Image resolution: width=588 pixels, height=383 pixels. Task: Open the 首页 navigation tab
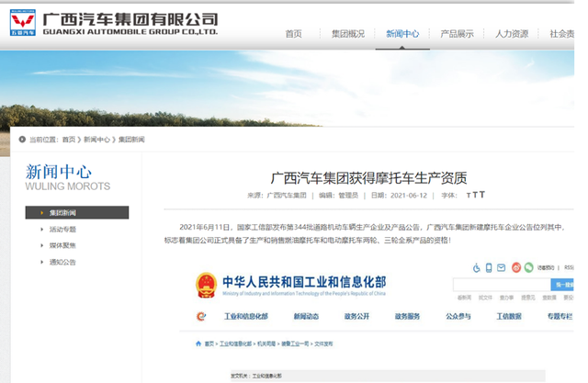point(294,34)
